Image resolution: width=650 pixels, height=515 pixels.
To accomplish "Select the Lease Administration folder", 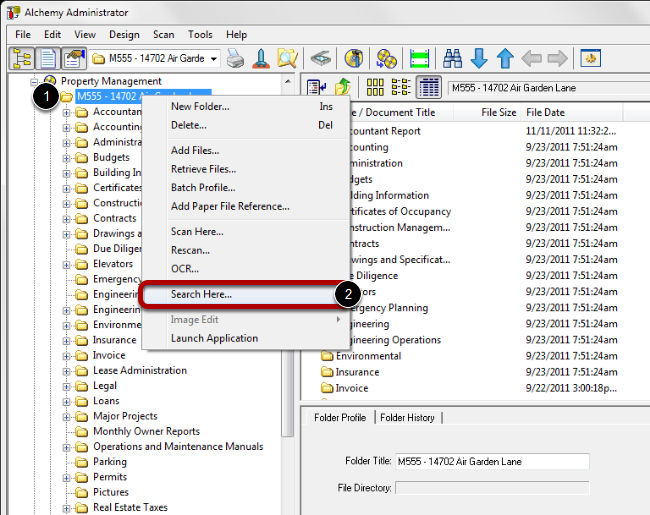I will click(x=140, y=371).
